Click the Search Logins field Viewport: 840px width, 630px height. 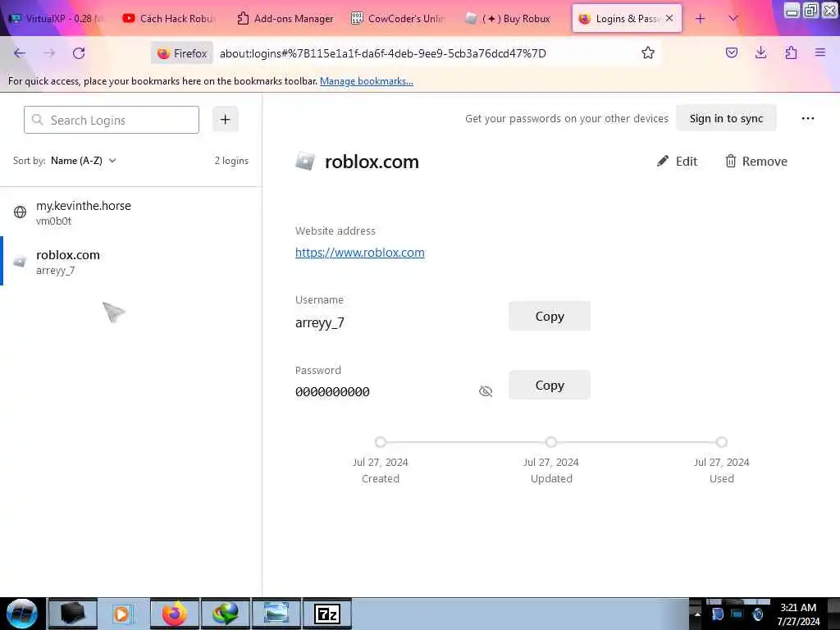click(x=112, y=120)
